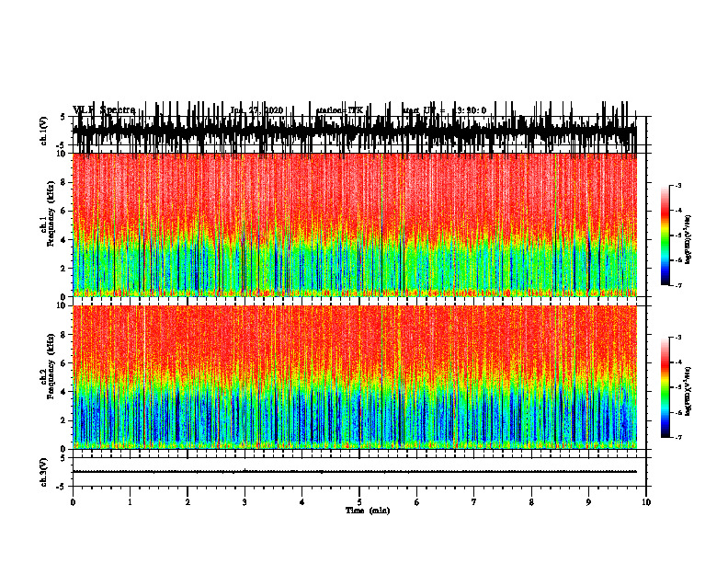Click the ch.3(V) axis label
Viewport: 728px width, 563px height.
[x=44, y=472]
